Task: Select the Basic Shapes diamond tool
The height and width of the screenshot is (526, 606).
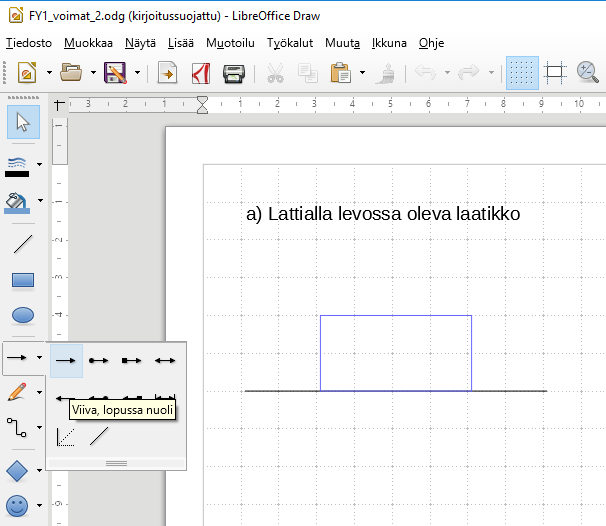Action: (x=17, y=471)
